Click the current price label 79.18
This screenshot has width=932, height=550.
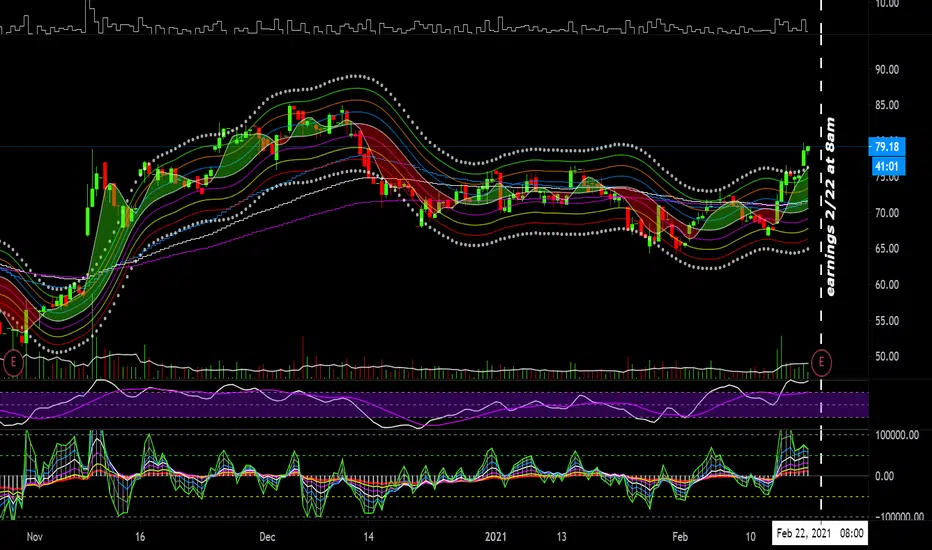coord(886,146)
